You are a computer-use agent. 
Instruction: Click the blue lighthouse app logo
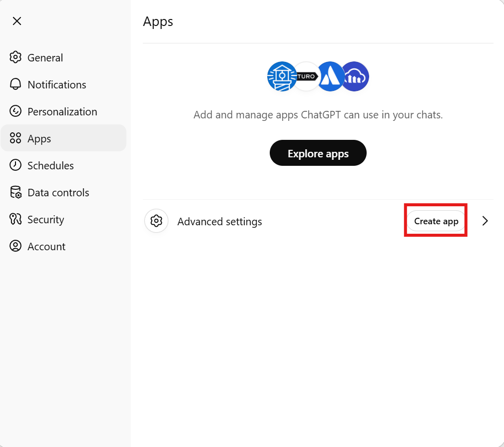pos(282,76)
